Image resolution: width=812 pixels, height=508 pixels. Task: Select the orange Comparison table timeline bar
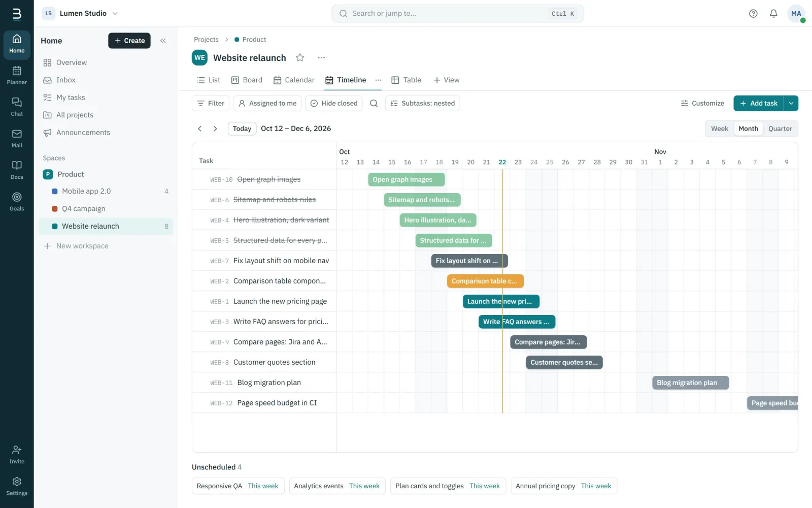coord(485,281)
